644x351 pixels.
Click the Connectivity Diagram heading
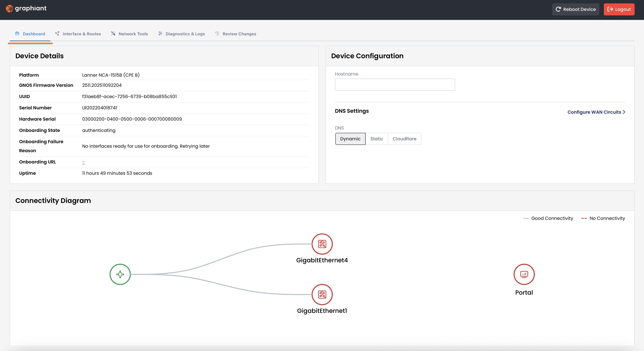pyautogui.click(x=53, y=201)
